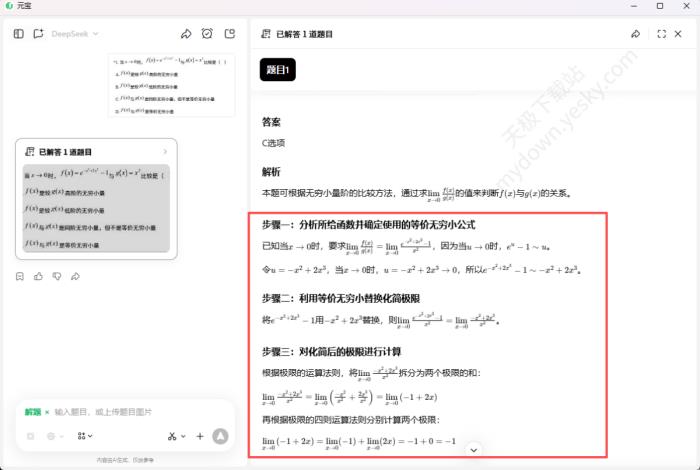The image size is (700, 470).
Task: Add attachment with the plus icon
Action: (x=200, y=436)
